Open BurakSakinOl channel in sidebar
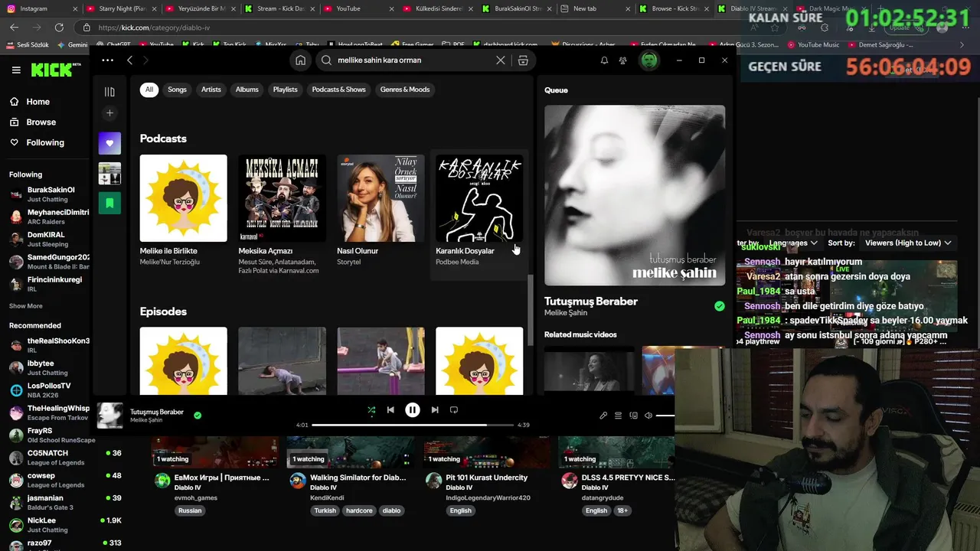 [50, 194]
